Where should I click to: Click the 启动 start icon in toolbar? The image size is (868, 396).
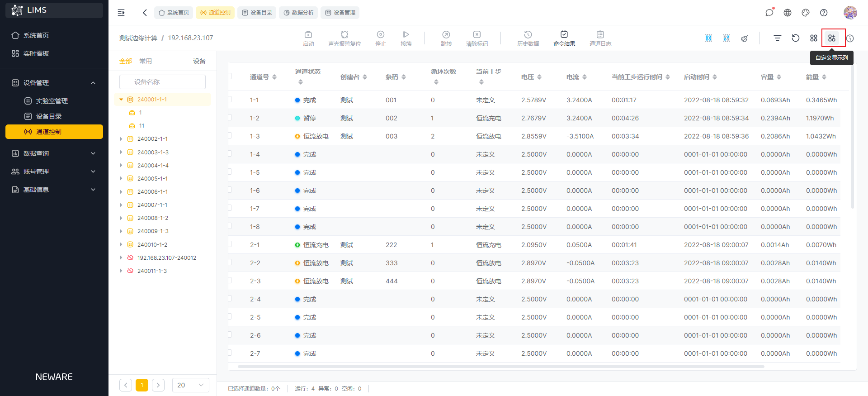(x=308, y=34)
